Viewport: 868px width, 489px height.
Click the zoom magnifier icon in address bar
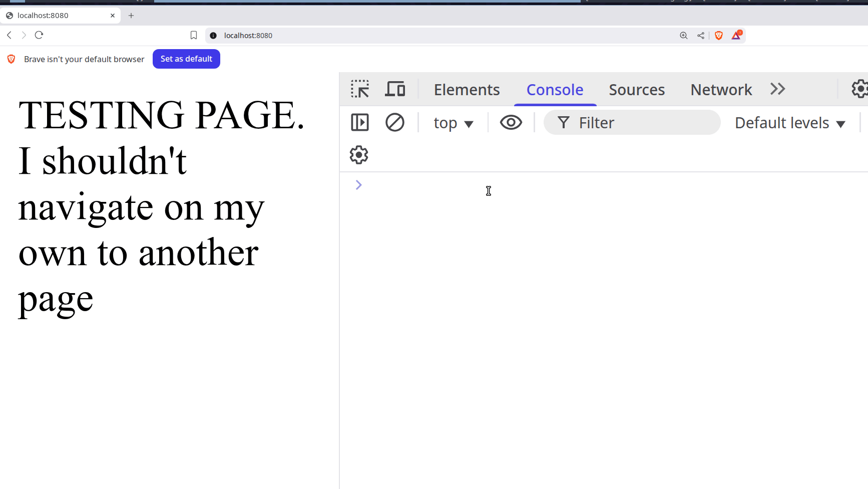click(x=683, y=36)
